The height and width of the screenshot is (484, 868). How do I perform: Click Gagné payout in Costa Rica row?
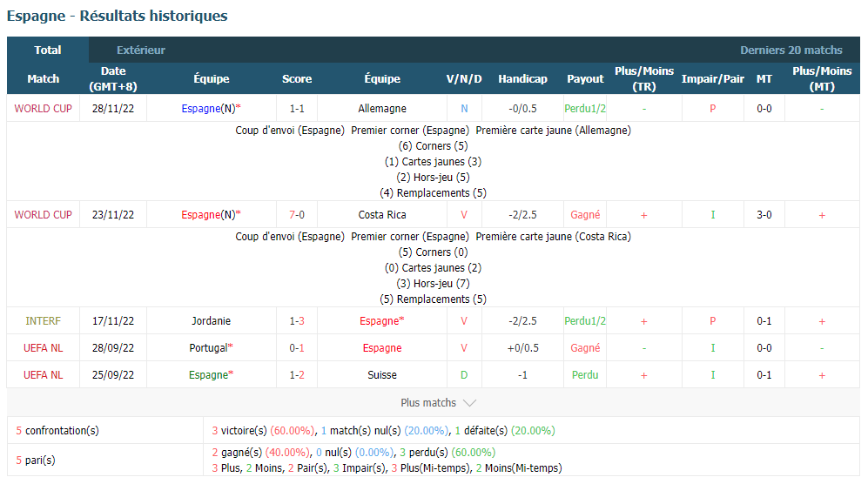pos(585,215)
